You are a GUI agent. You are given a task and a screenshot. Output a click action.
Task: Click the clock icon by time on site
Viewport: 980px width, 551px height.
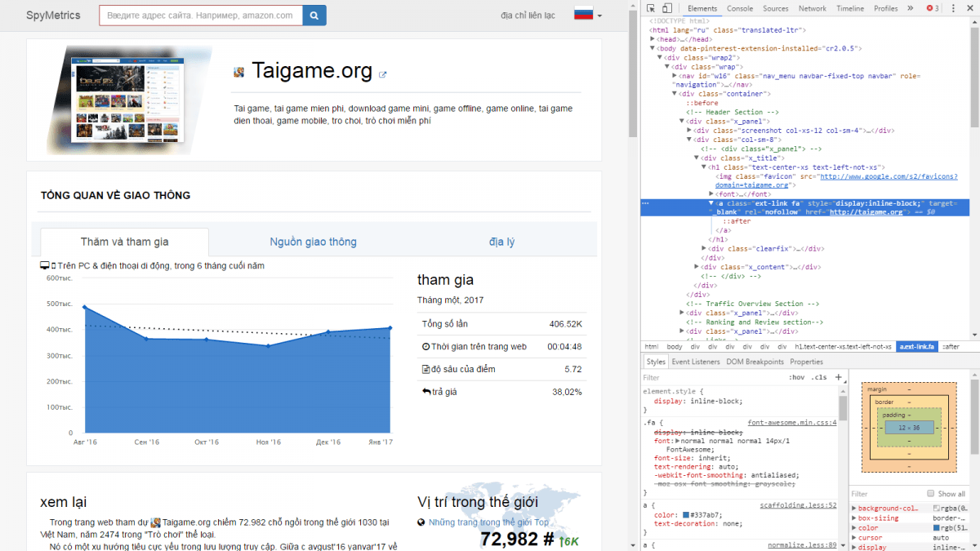point(425,347)
